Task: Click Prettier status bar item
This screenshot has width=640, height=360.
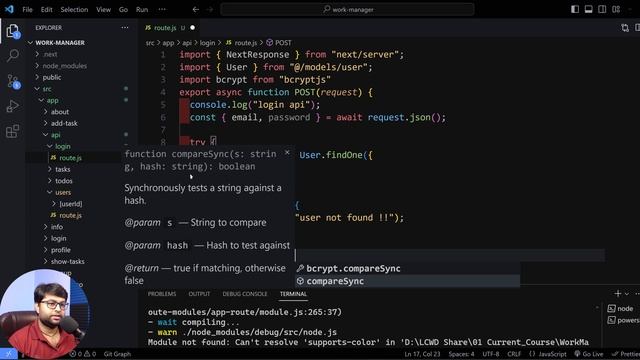Action: [627, 354]
